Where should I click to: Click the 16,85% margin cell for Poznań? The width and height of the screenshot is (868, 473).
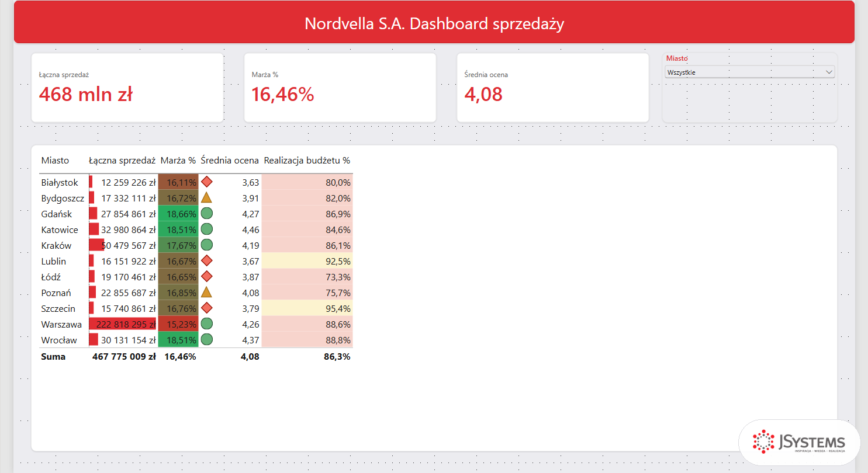(x=178, y=293)
